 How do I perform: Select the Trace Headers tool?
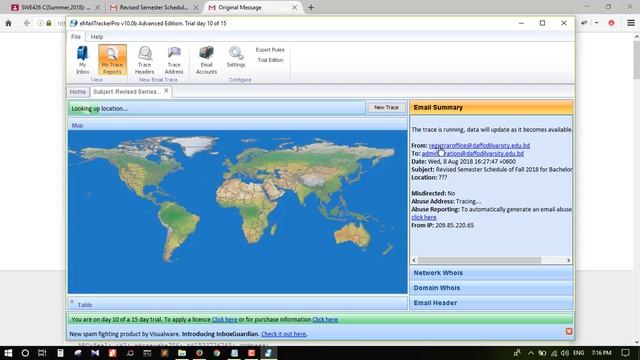pyautogui.click(x=144, y=60)
